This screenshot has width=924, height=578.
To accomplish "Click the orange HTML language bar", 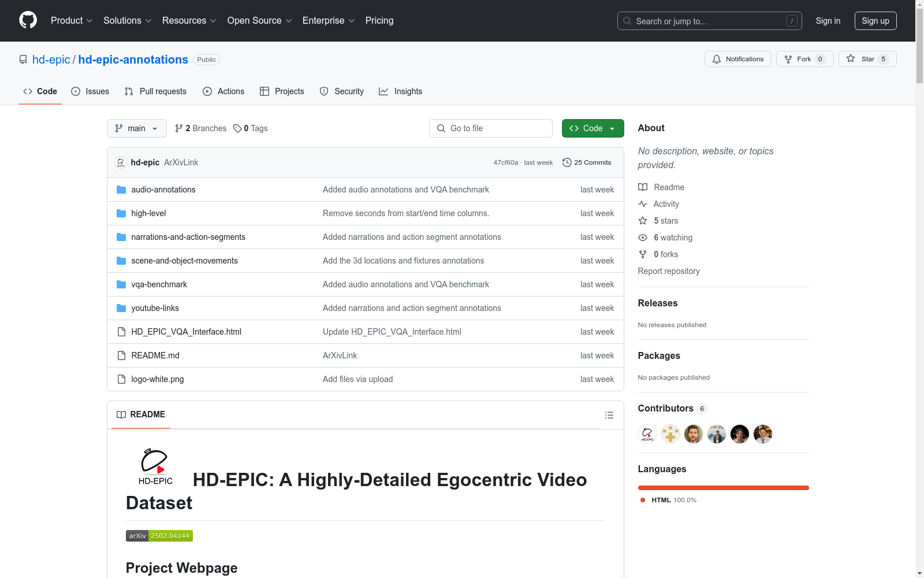I will pyautogui.click(x=724, y=488).
